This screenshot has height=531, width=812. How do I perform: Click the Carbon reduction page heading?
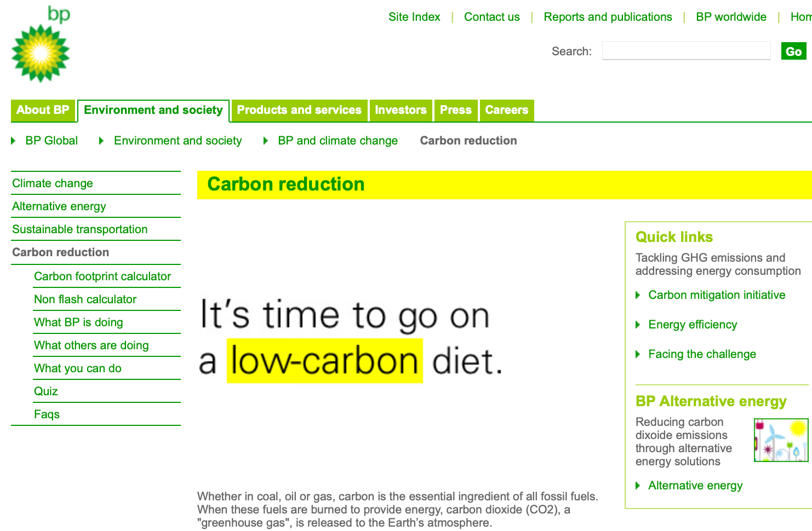tap(285, 184)
